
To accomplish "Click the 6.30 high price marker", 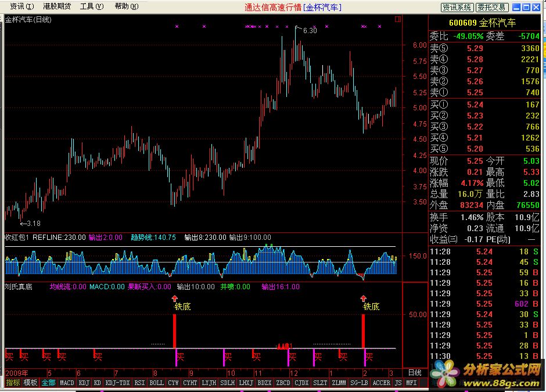I will (x=310, y=31).
